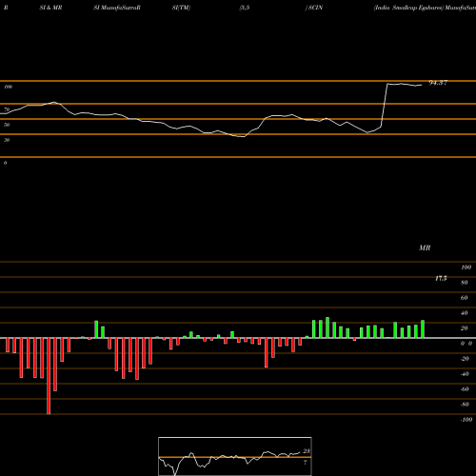476x476 pixels.
Task: Click the (5,5 parameter text in header
Action: click(x=245, y=8)
